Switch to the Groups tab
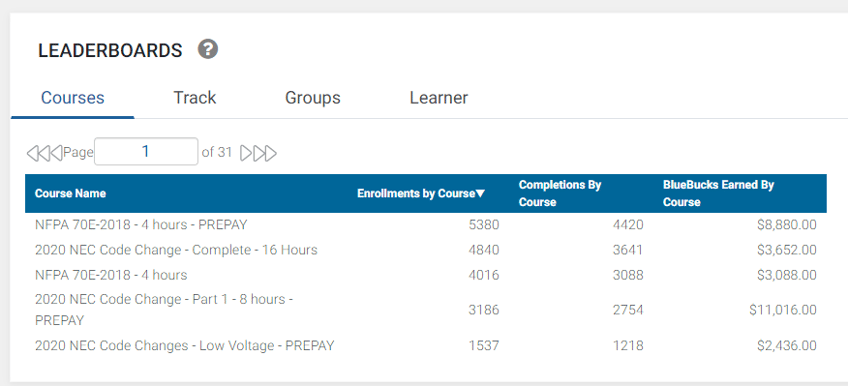 313,98
